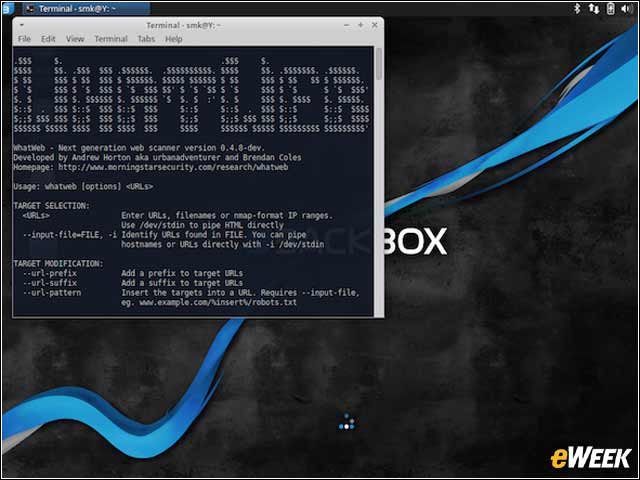Open the View menu in Terminal
Screen dimensions: 640x480
(75, 39)
